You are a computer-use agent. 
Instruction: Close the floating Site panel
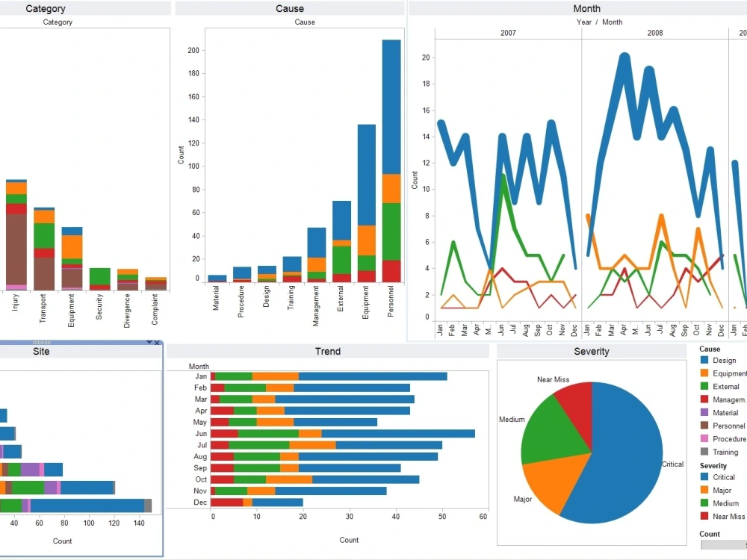coord(156,343)
